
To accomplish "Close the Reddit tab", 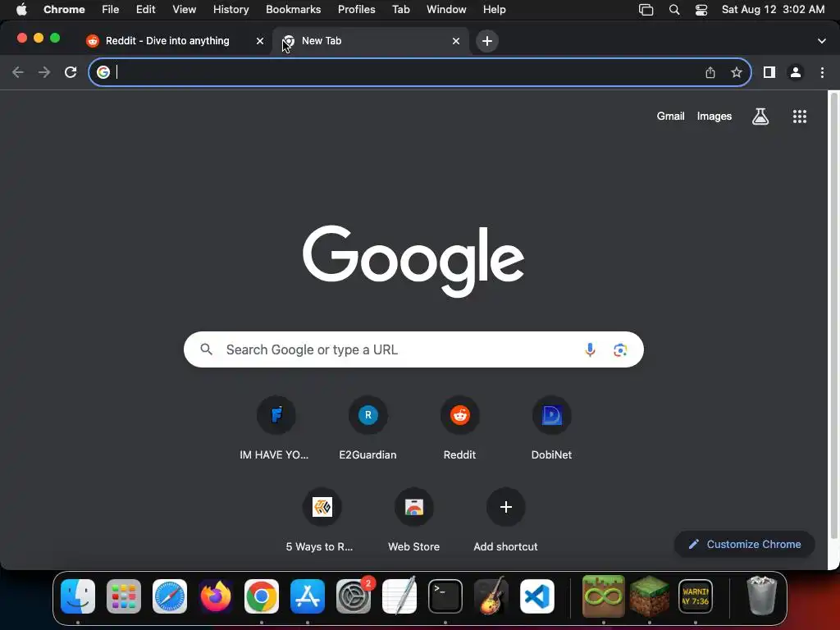I will coord(260,41).
